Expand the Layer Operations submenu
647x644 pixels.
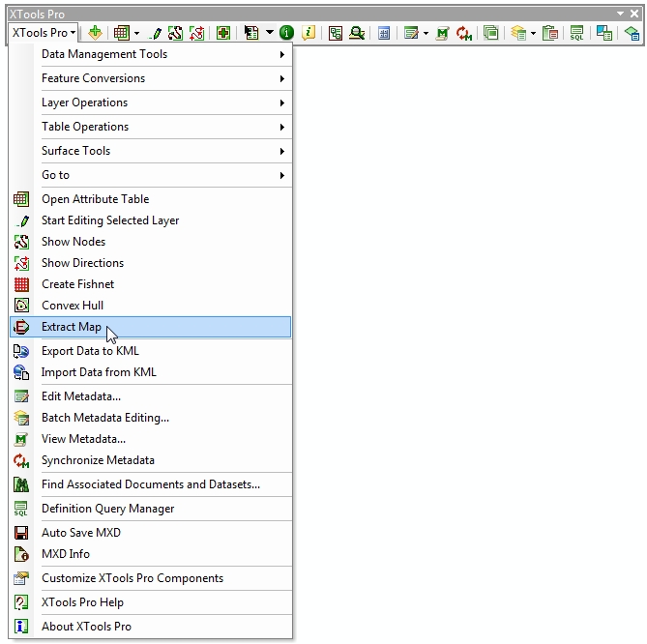(x=151, y=102)
